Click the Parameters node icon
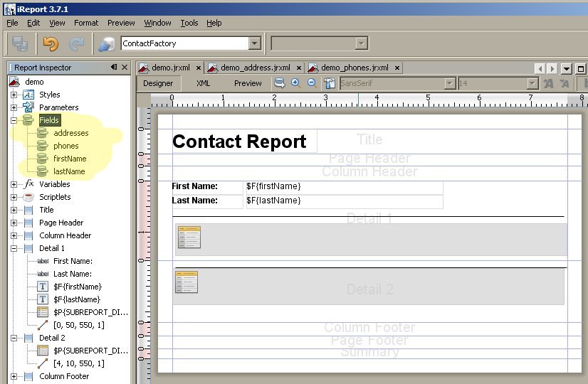This screenshot has height=384, width=588. [x=28, y=107]
